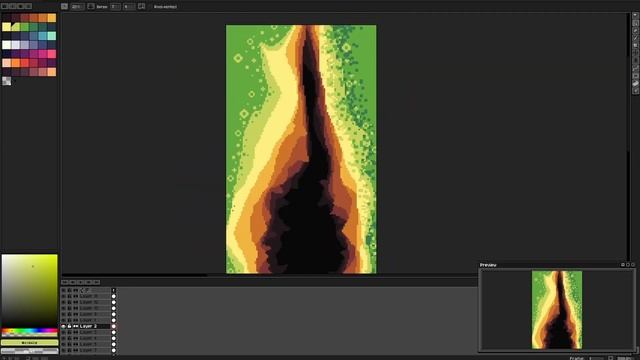Viewport: 640px width, 360px height.
Task: Select the Blur tool
Action: click(x=636, y=91)
